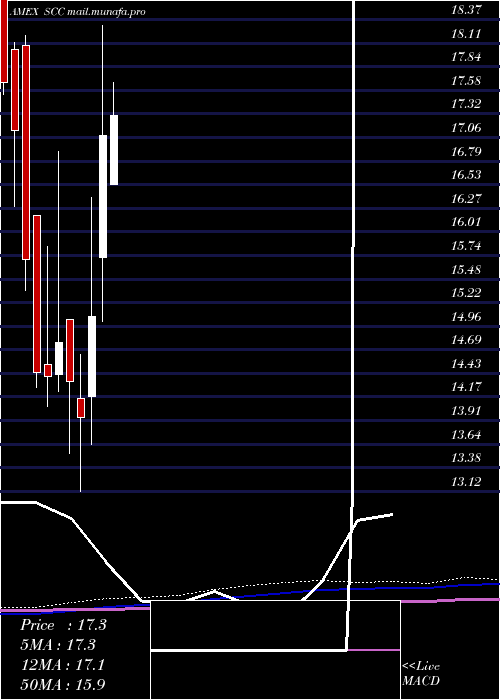Select the 18.37 price axis label
The image size is (500, 700).
[466, 9]
